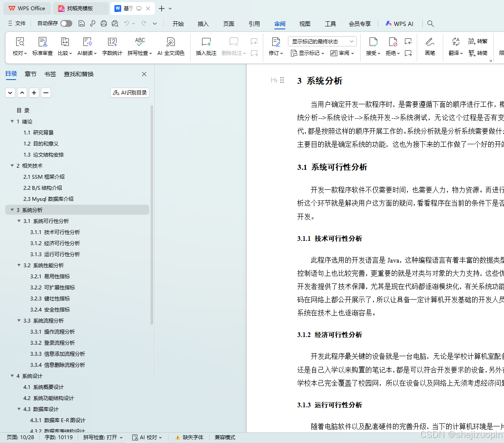Collapse the 1 绪论 tree node
This screenshot has width=504, height=443.
(x=12, y=121)
